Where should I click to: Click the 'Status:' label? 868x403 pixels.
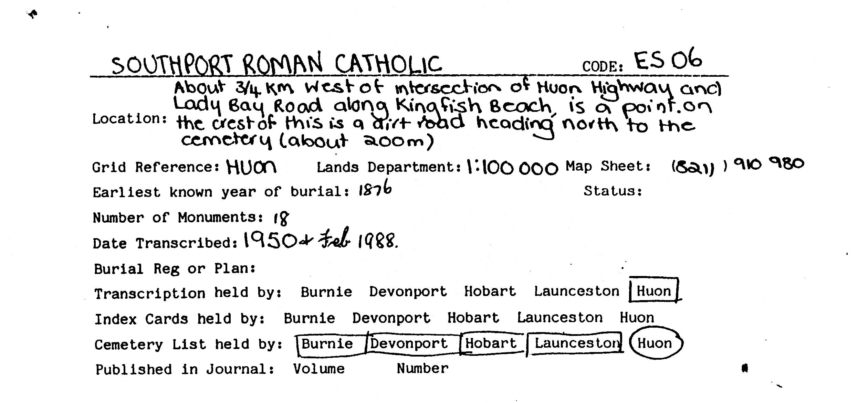(x=613, y=191)
